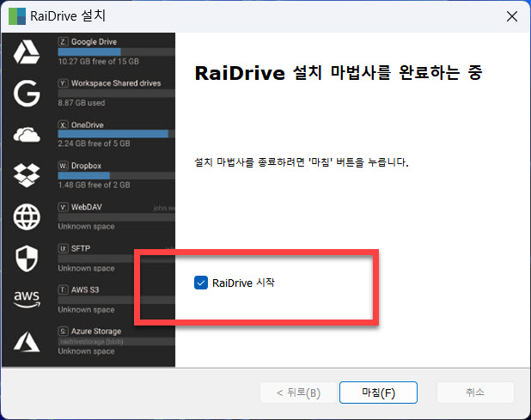The height and width of the screenshot is (420, 531).
Task: Click the 'Google Drive' label
Action: coord(94,41)
